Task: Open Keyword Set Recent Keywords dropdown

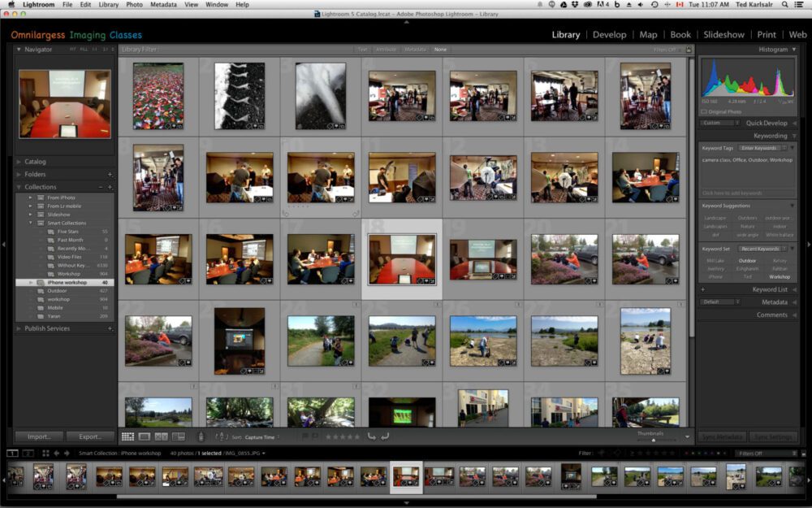Action: point(762,250)
